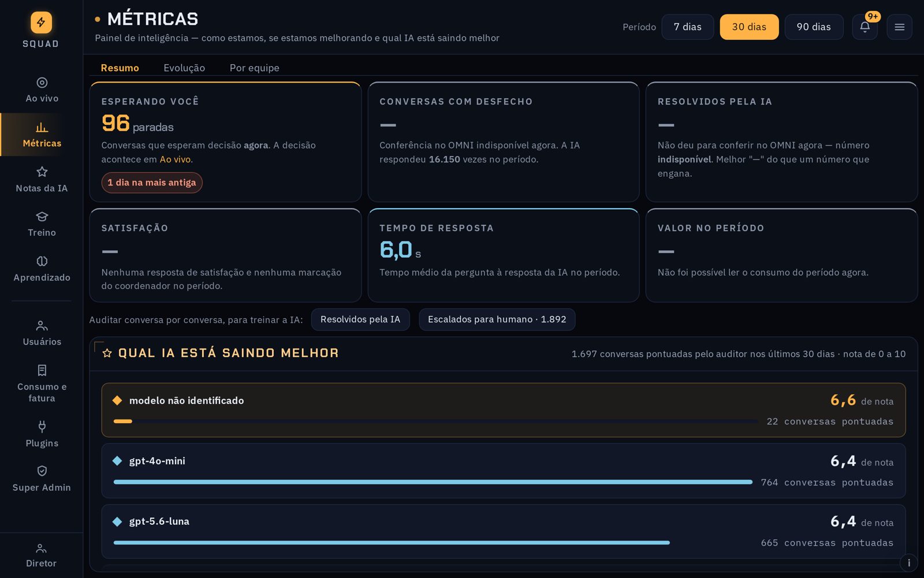
Task: Open the Aprendizado brain icon
Action: pos(42,261)
